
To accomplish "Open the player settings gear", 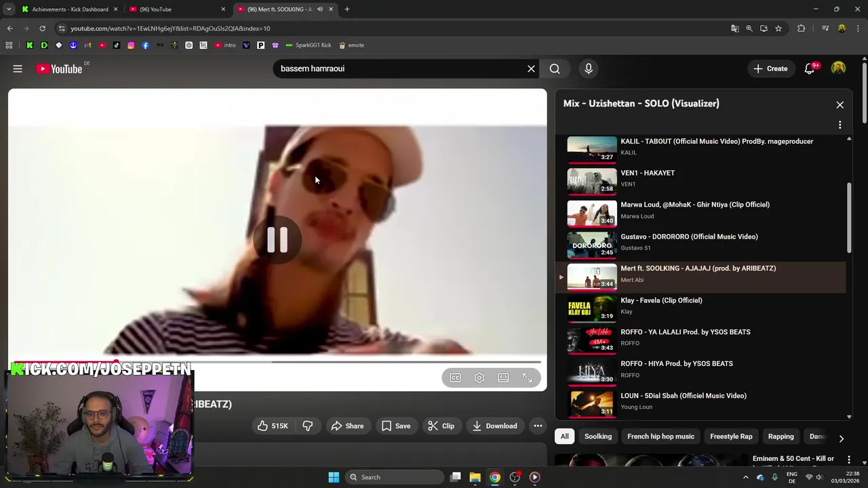I will (479, 378).
